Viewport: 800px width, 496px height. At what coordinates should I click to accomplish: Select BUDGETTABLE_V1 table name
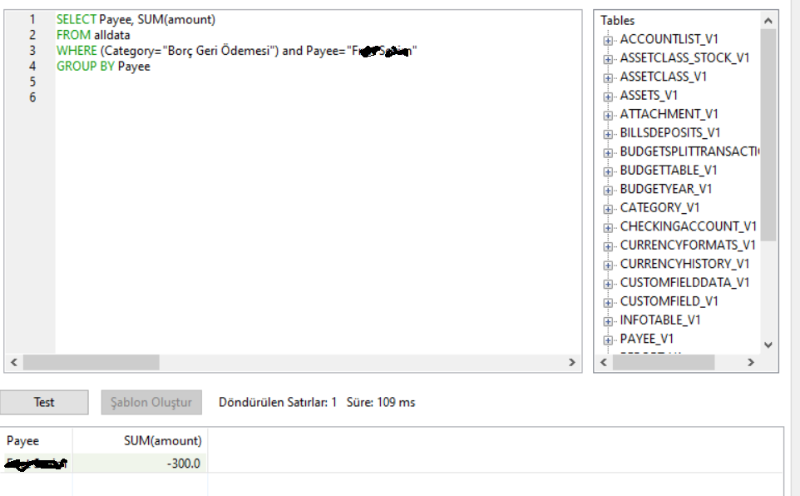(668, 170)
